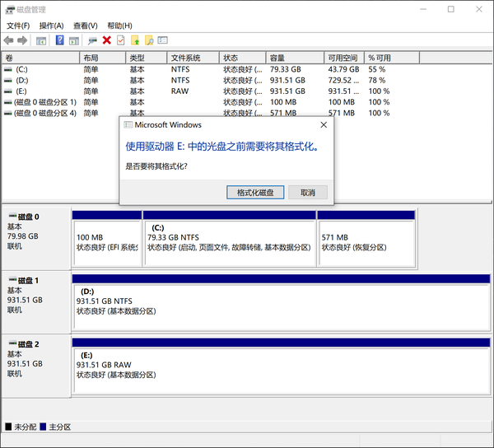Select the (C:) 79.33 GB NTFS partition block
The height and width of the screenshot is (448, 494).
click(x=230, y=239)
